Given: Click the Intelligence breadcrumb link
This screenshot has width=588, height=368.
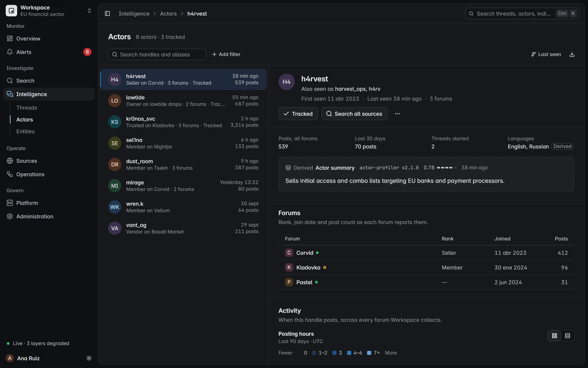Looking at the screenshot, I should (134, 14).
